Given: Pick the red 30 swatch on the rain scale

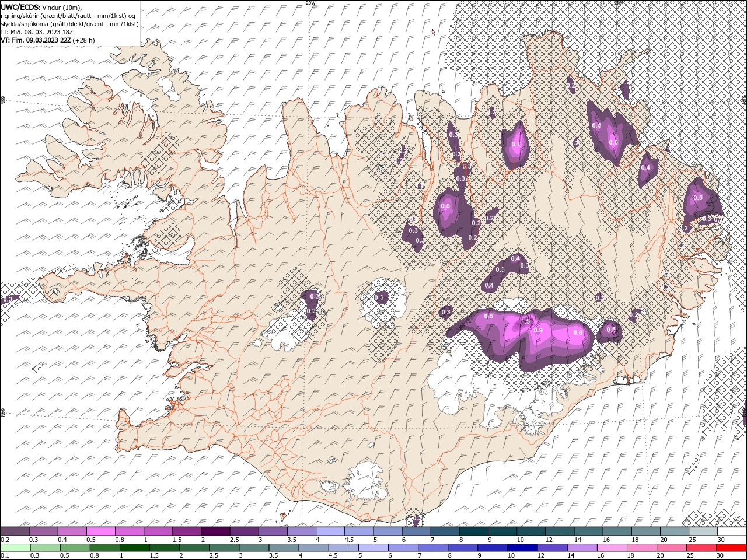Looking at the screenshot, I should click(x=731, y=548).
